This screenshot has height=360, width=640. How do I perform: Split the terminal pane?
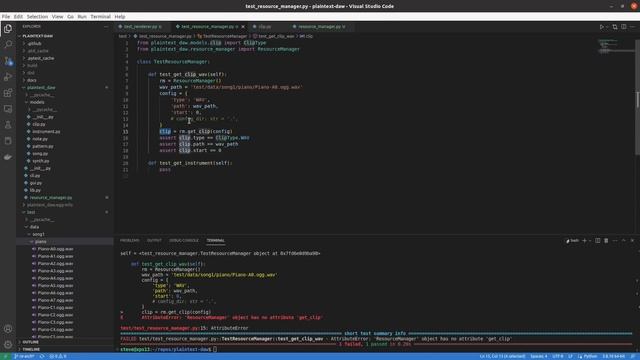pyautogui.click(x=598, y=241)
